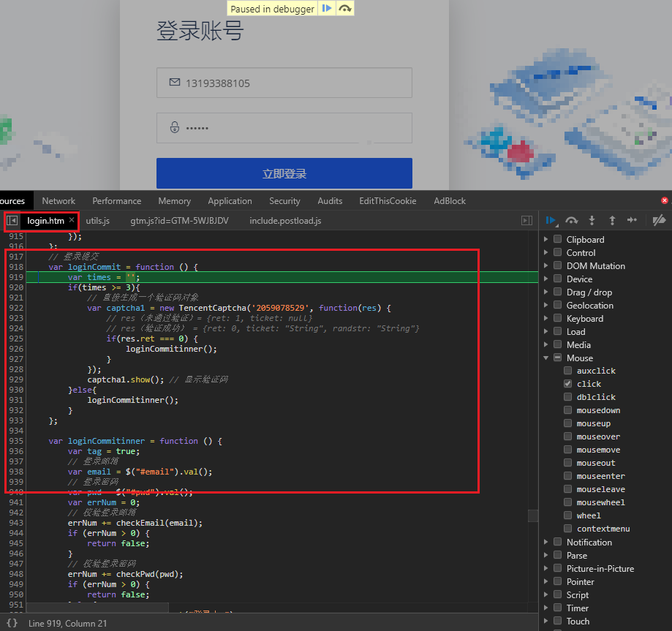Click the red error indicator in DevTools tab bar
The width and height of the screenshot is (672, 631).
tap(664, 200)
